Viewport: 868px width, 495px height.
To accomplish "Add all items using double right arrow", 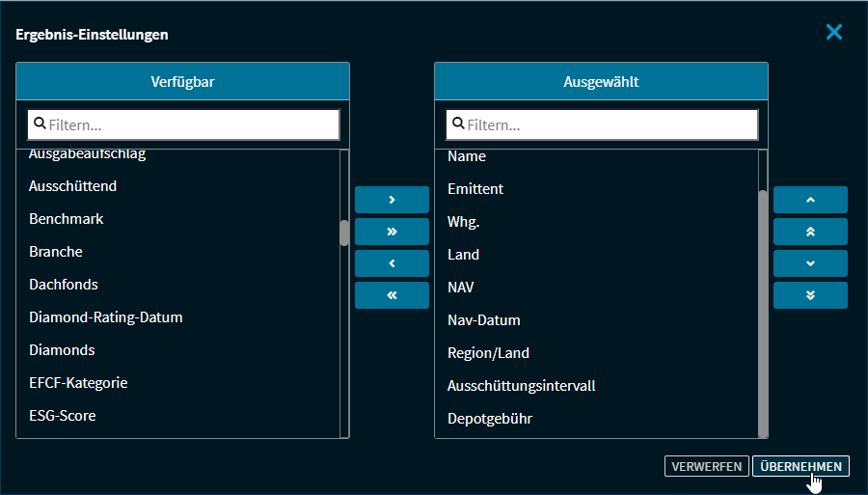I will [x=392, y=232].
